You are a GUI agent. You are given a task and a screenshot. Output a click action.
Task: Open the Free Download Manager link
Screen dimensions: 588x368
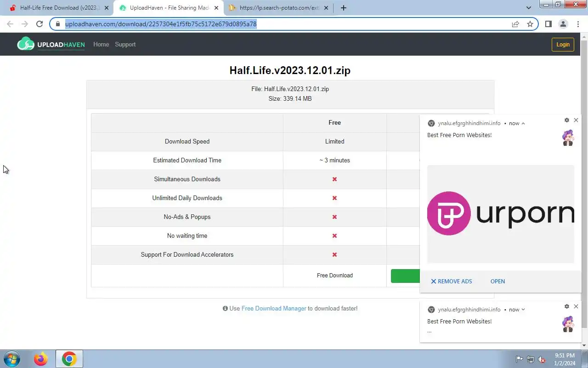pyautogui.click(x=274, y=308)
